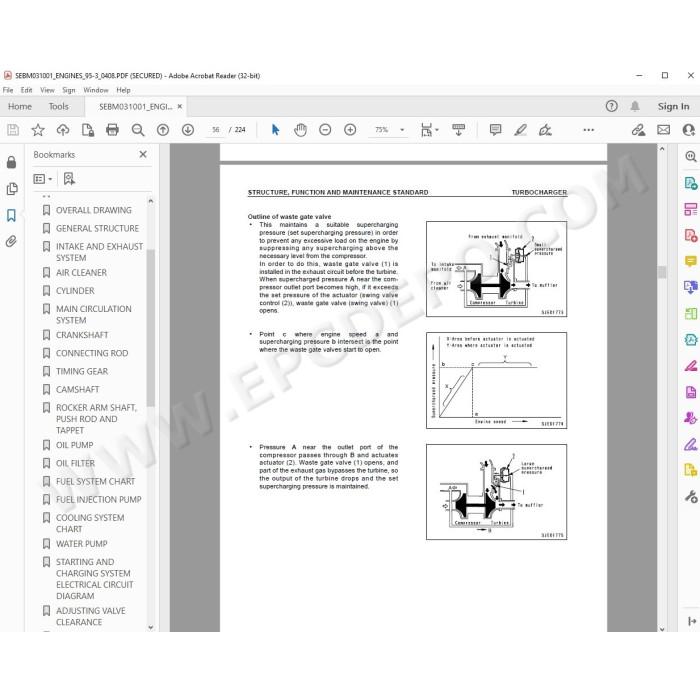Click the 75% zoom value field
The width and height of the screenshot is (700, 700).
[x=382, y=130]
